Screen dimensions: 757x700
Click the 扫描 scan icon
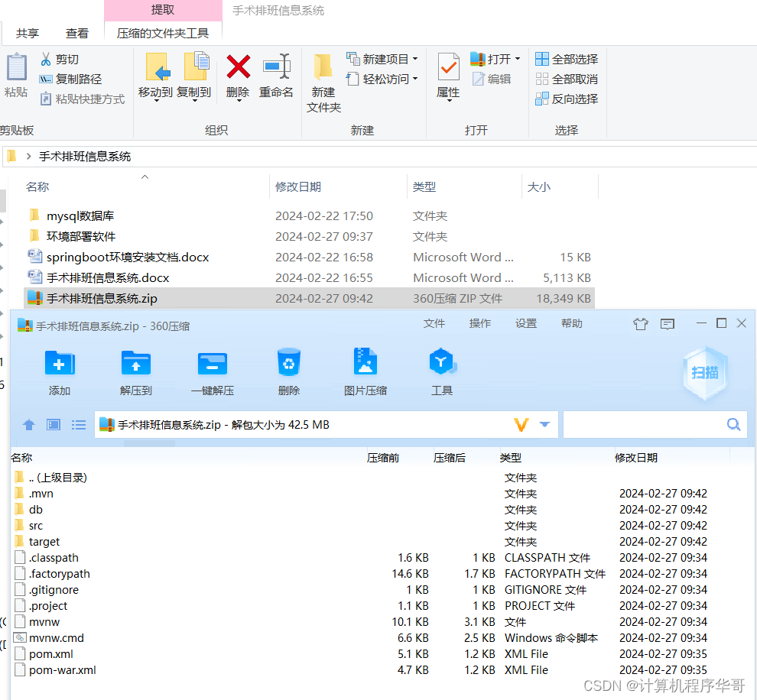(703, 372)
